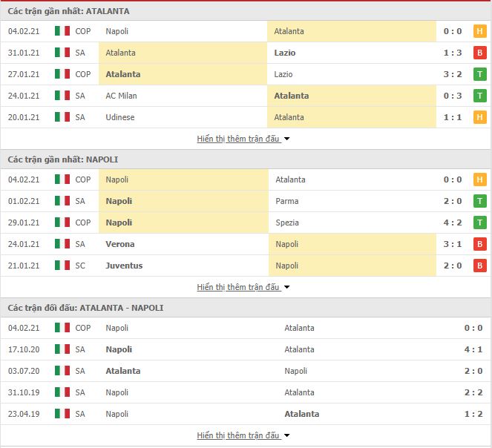This screenshot has height=448, width=492.
Task: Expand more matches under the Napoli recent section
Action: [243, 287]
